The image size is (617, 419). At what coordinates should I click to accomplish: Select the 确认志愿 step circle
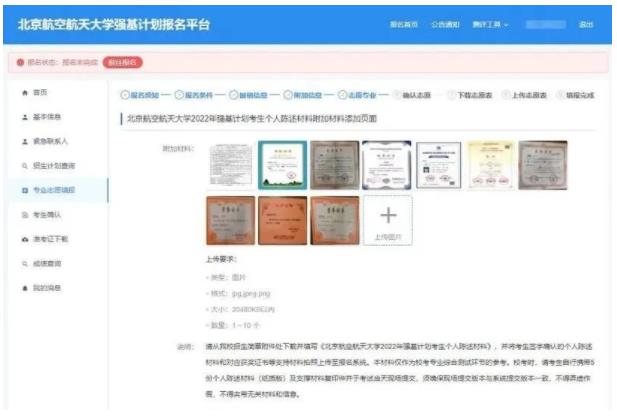coord(396,95)
